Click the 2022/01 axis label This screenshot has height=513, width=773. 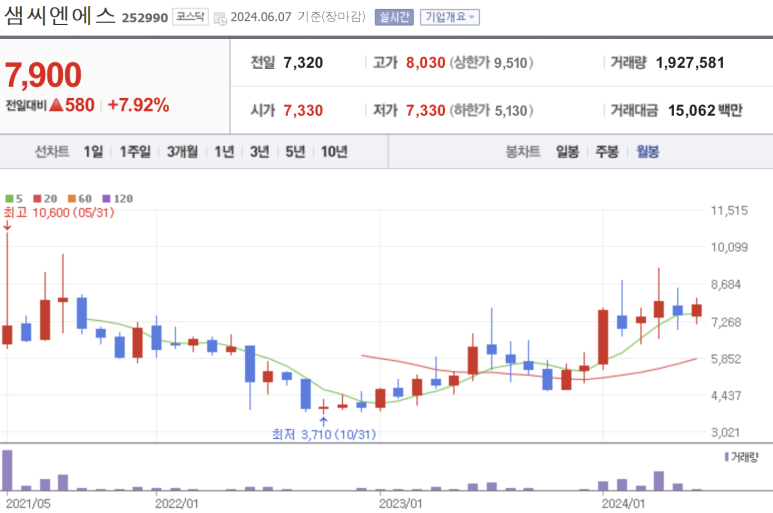[176, 504]
